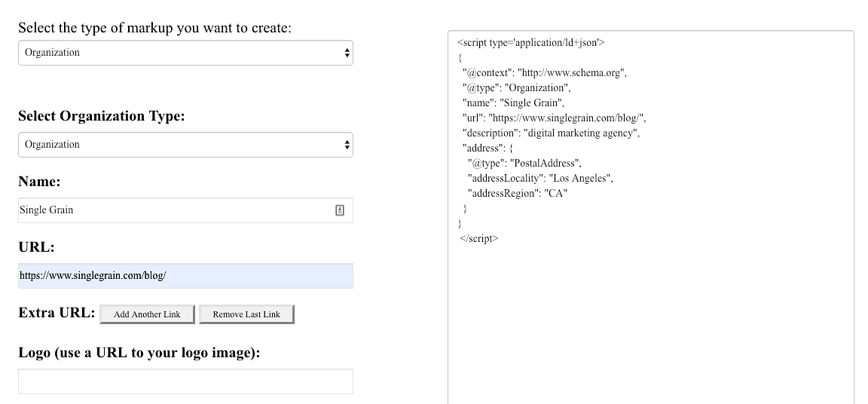Click the Name input field

coord(185,210)
